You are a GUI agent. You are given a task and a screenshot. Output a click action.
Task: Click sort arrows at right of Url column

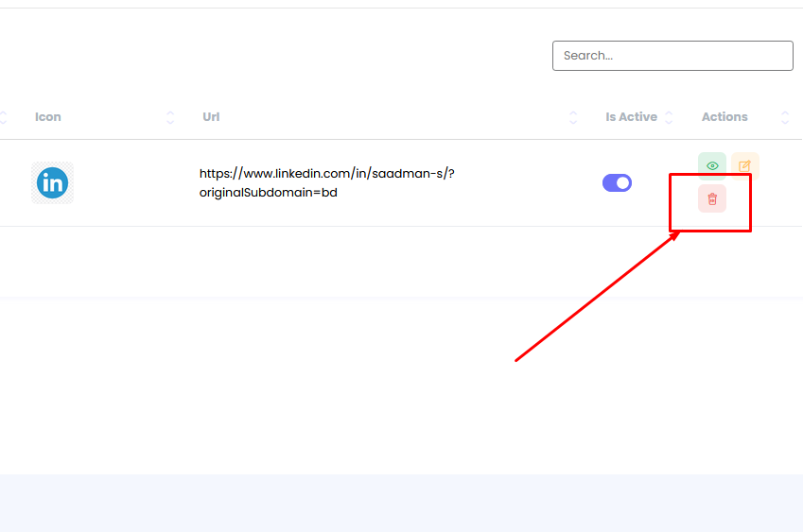(x=573, y=117)
